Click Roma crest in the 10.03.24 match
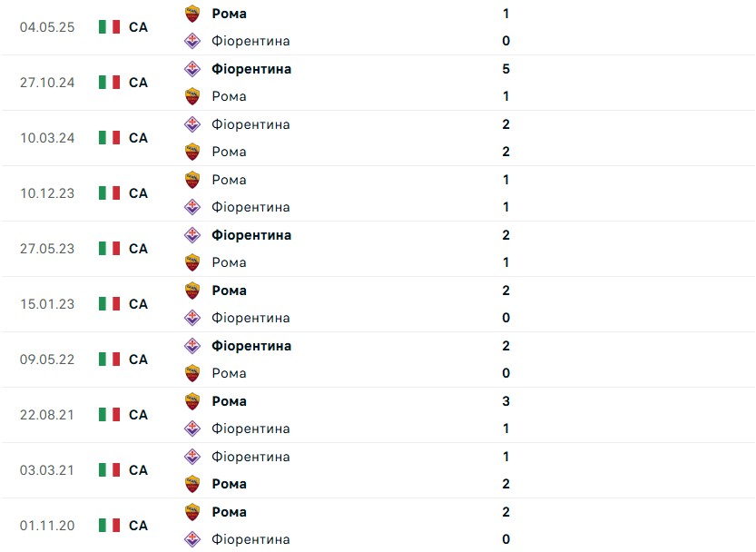The width and height of the screenshot is (756, 552). 191,152
